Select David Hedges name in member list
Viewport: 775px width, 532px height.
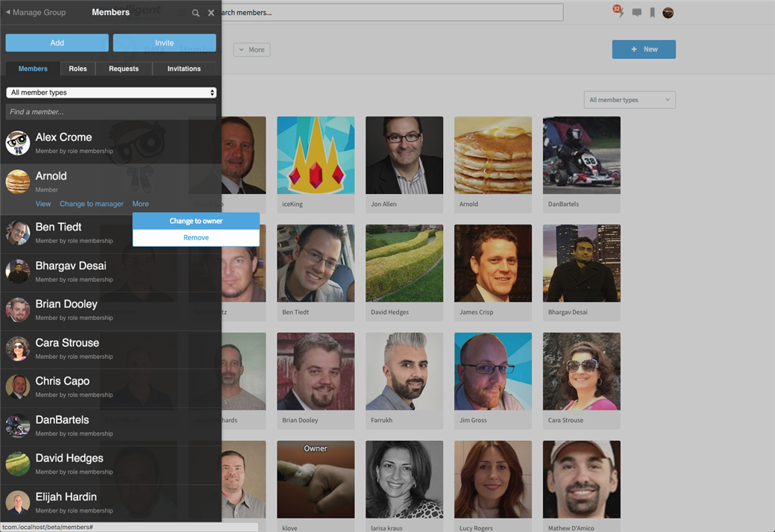69,458
